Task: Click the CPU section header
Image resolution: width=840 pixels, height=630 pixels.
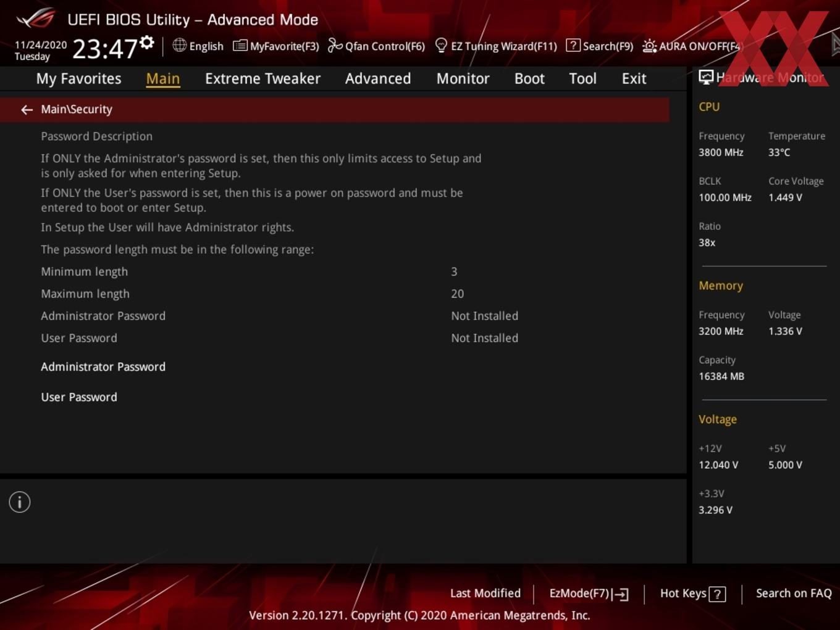Action: click(709, 107)
